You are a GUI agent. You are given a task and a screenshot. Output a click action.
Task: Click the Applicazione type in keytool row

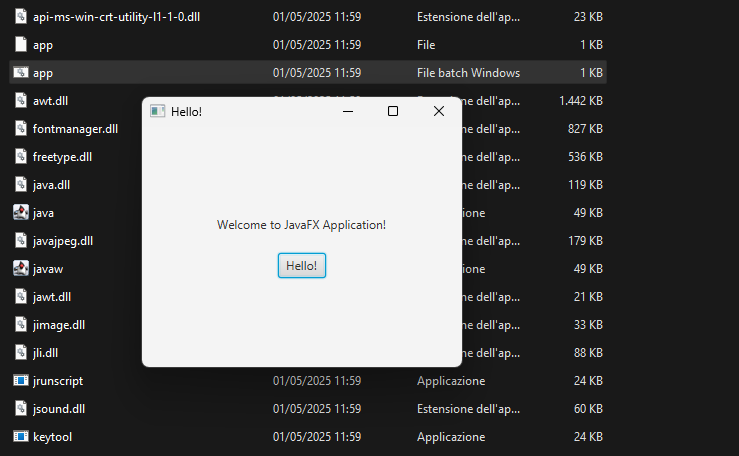coord(451,437)
